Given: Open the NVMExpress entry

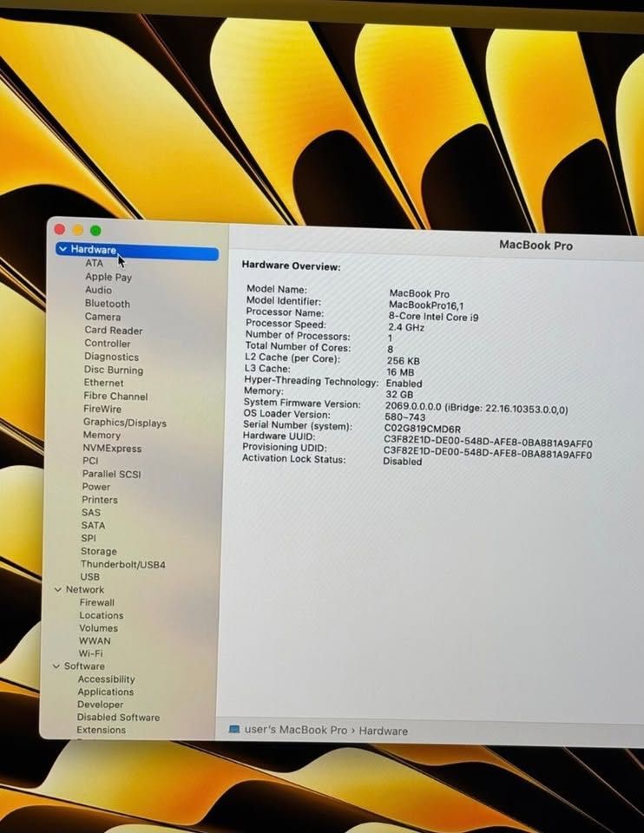Looking at the screenshot, I should pos(112,448).
